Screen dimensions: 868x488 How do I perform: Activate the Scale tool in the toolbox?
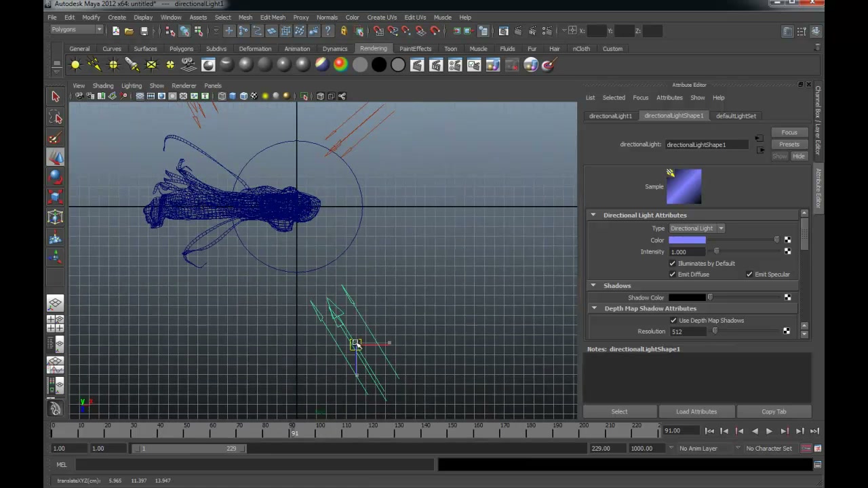56,197
